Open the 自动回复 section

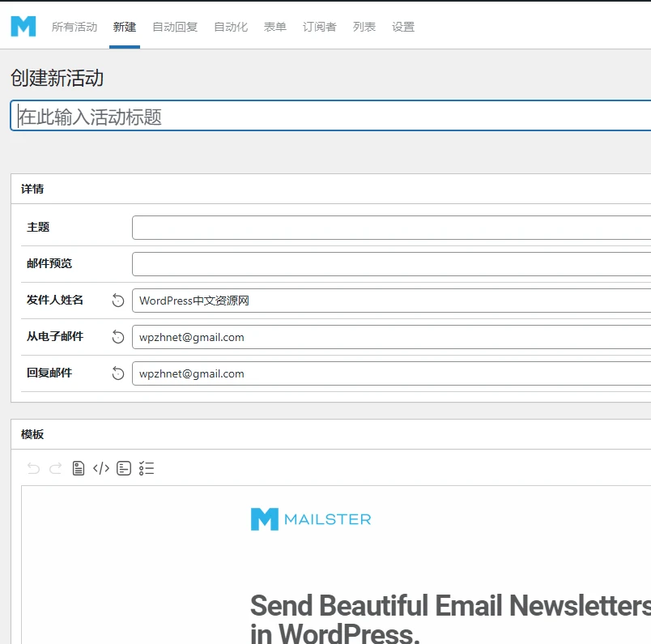pyautogui.click(x=174, y=26)
